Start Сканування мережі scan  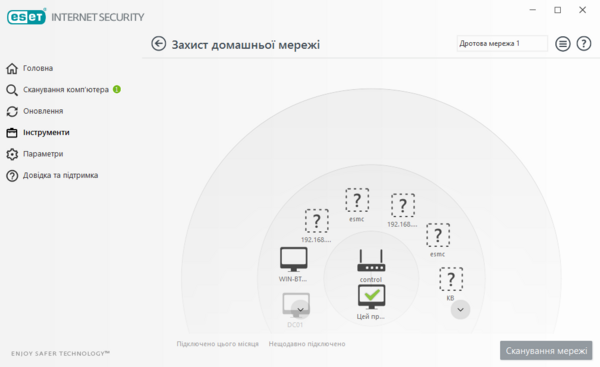pyautogui.click(x=546, y=351)
